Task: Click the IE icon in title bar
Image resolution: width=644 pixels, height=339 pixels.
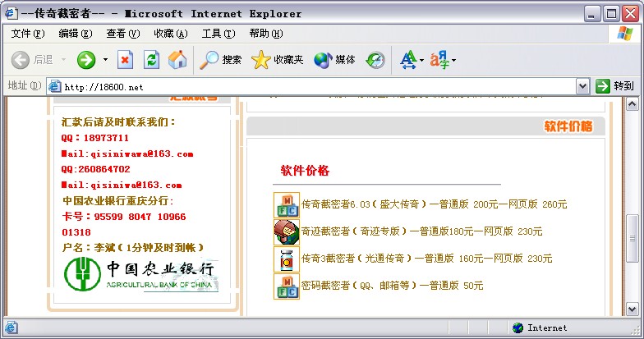Action: [x=11, y=13]
